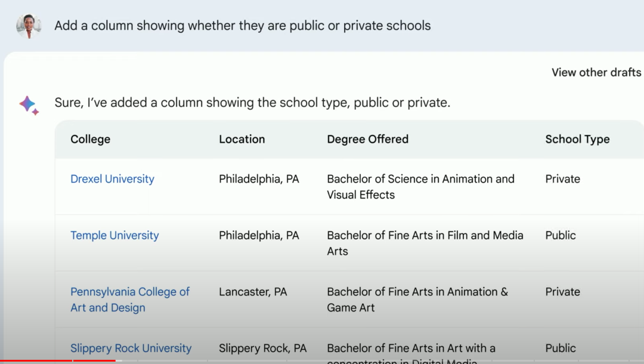Click Temple's Public school type cell
Viewport: 644px width, 364px height.
(x=561, y=236)
